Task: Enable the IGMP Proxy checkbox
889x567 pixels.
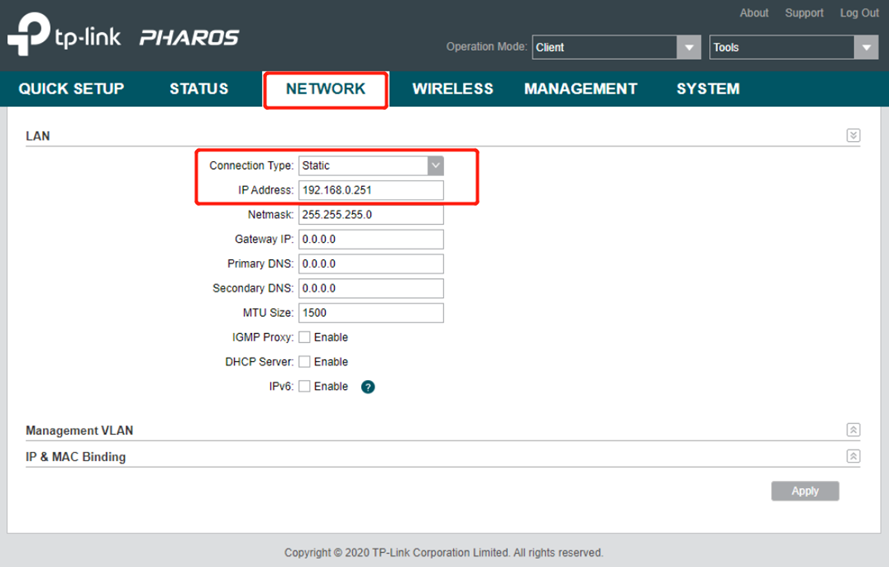Action: 304,337
